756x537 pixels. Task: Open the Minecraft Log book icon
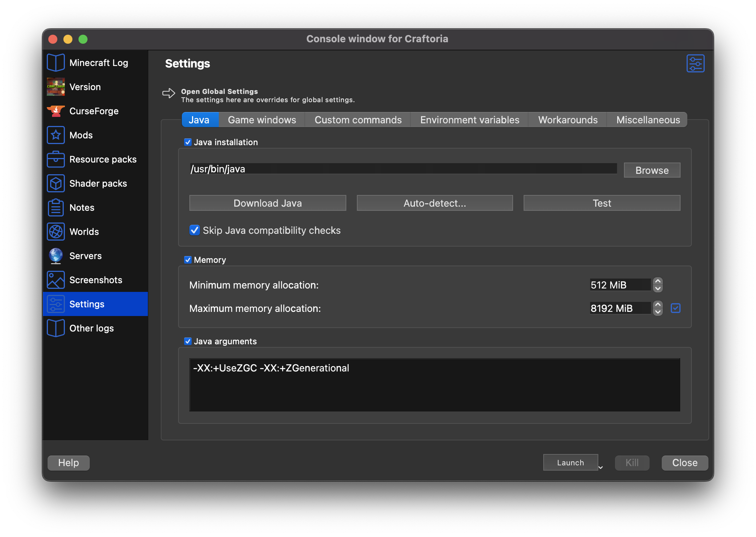pos(56,63)
